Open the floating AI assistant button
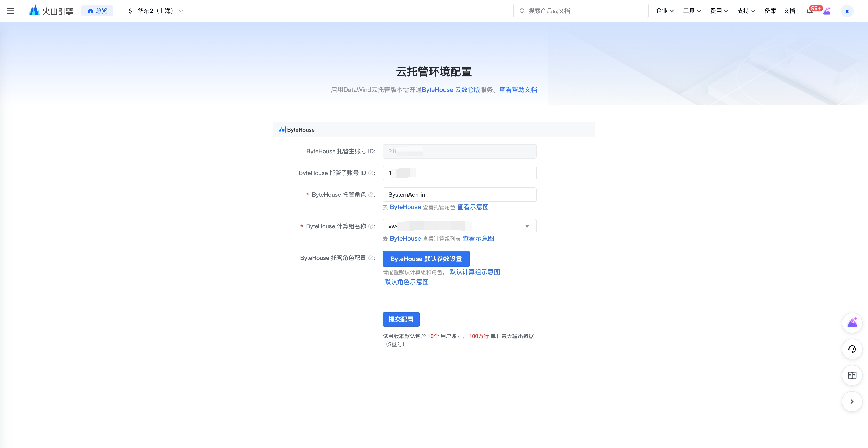This screenshot has height=448, width=868. click(852, 323)
